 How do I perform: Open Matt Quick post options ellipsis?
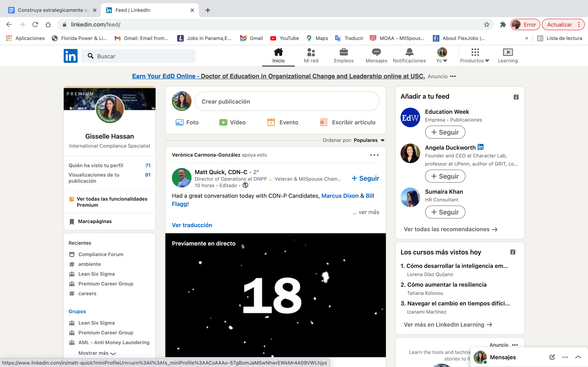click(x=374, y=155)
